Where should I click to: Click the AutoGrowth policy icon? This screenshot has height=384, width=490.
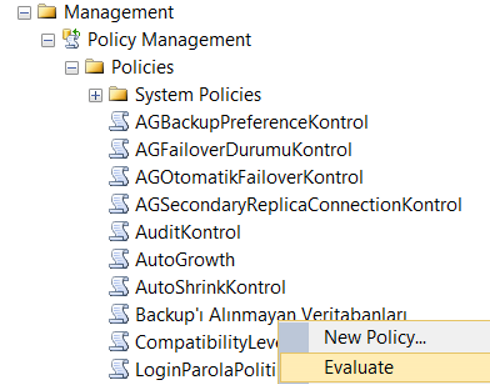click(x=119, y=259)
